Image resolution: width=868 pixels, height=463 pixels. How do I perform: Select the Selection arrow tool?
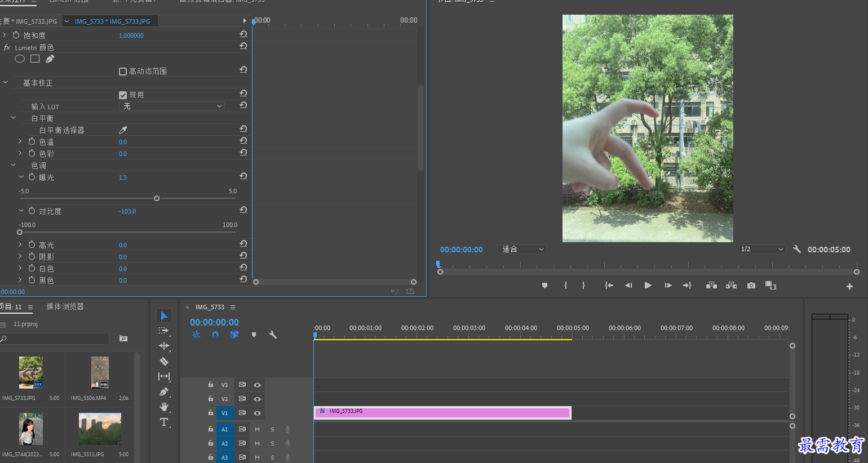pyautogui.click(x=164, y=316)
